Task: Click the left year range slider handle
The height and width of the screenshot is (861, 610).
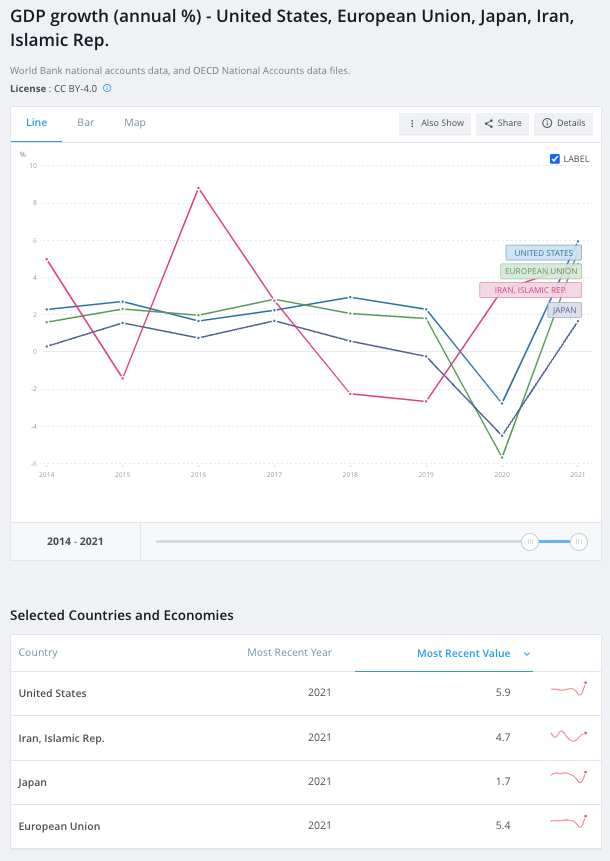Action: click(x=530, y=541)
